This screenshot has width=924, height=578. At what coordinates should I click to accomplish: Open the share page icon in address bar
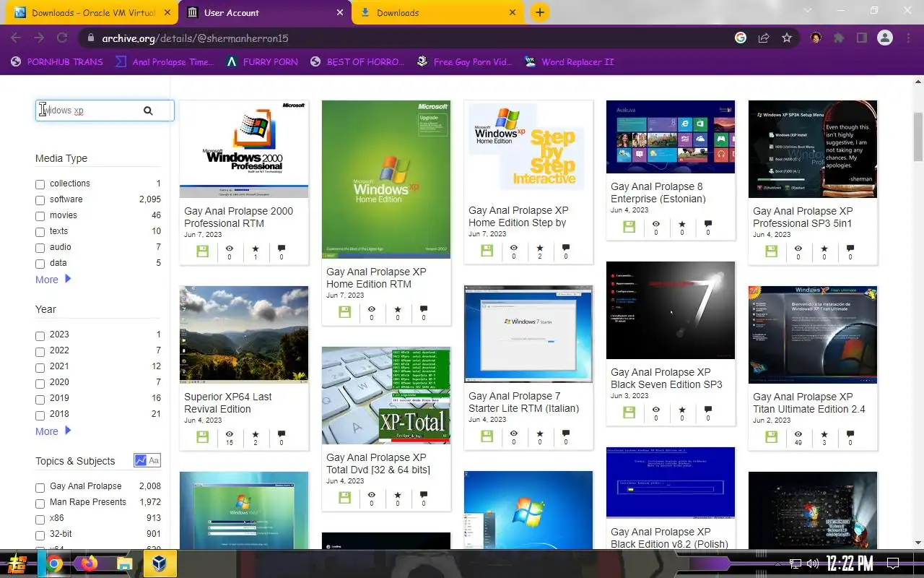click(x=764, y=38)
